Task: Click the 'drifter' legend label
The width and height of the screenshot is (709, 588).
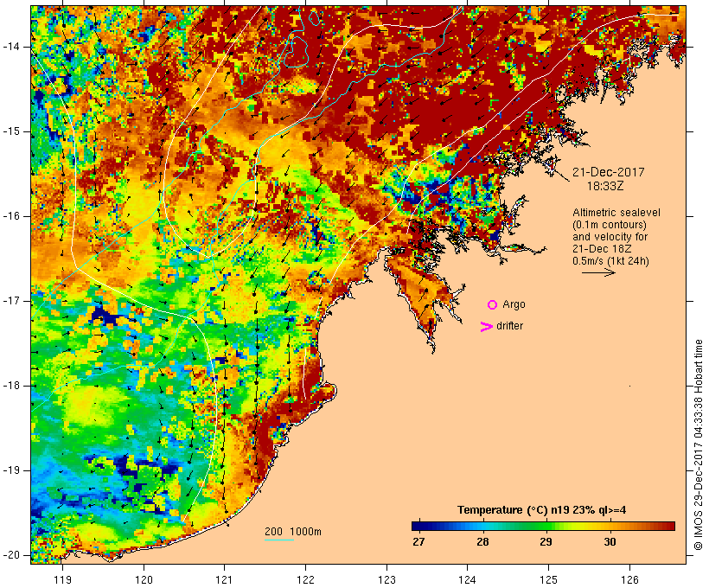Action: (509, 326)
